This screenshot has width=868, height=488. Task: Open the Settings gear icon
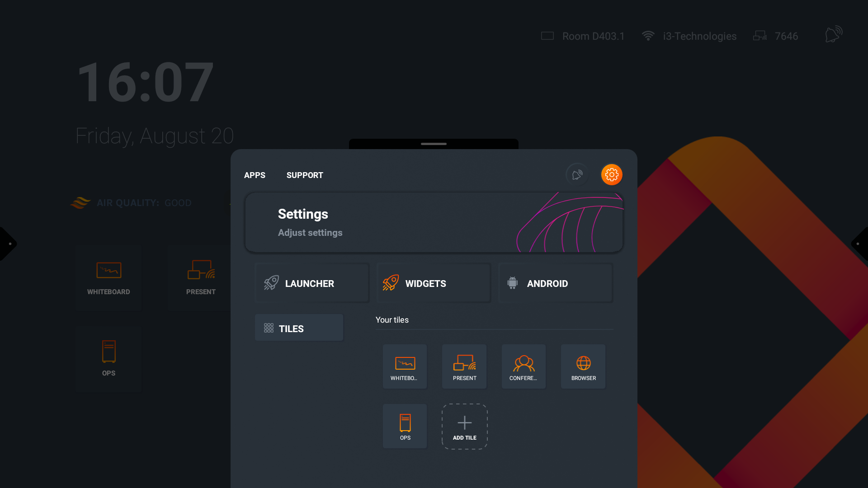pyautogui.click(x=611, y=174)
